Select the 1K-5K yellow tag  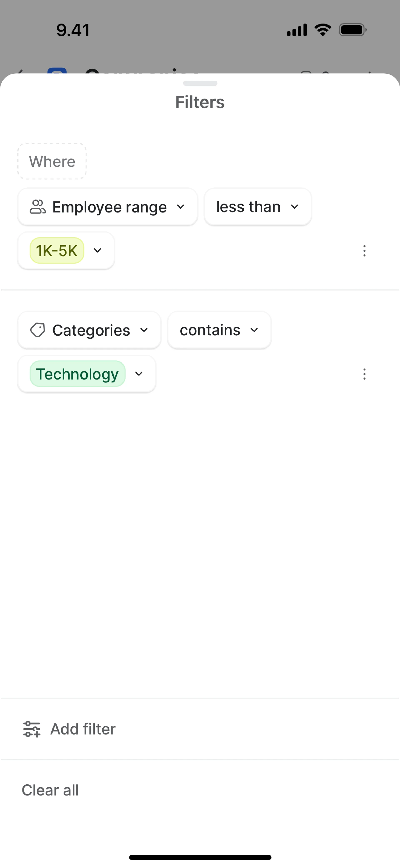(57, 251)
